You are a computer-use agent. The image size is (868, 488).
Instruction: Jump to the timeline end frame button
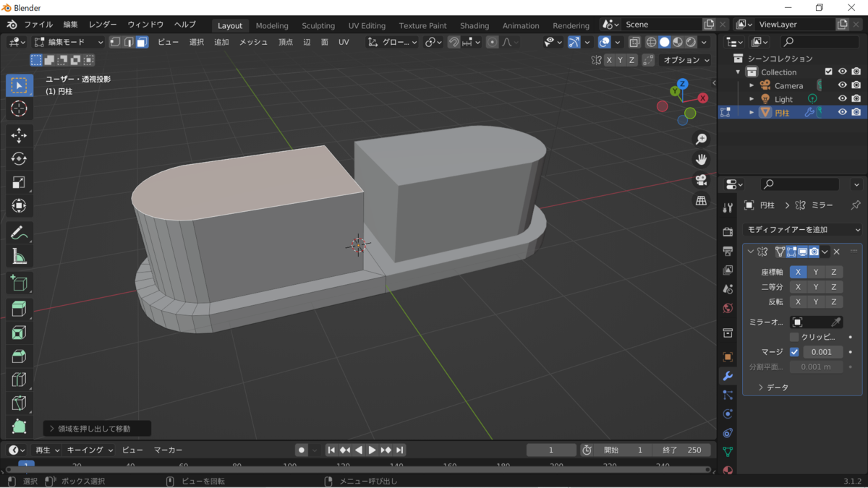click(399, 450)
